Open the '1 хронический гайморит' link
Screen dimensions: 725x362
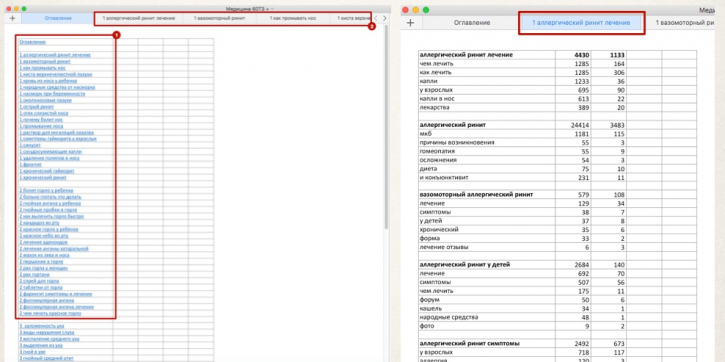(47, 171)
